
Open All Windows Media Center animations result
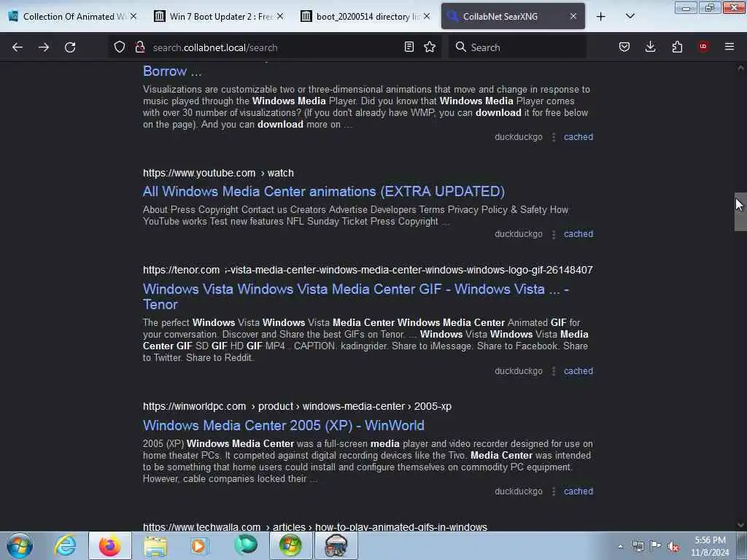[323, 192]
